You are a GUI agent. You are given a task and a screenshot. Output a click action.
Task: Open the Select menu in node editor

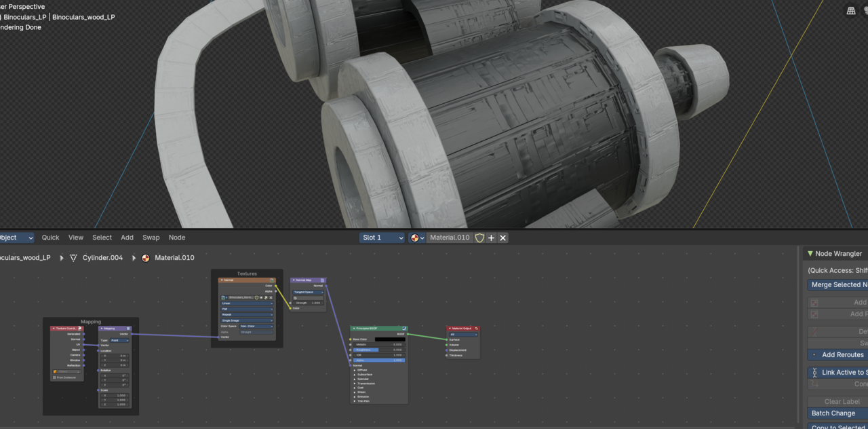(102, 238)
